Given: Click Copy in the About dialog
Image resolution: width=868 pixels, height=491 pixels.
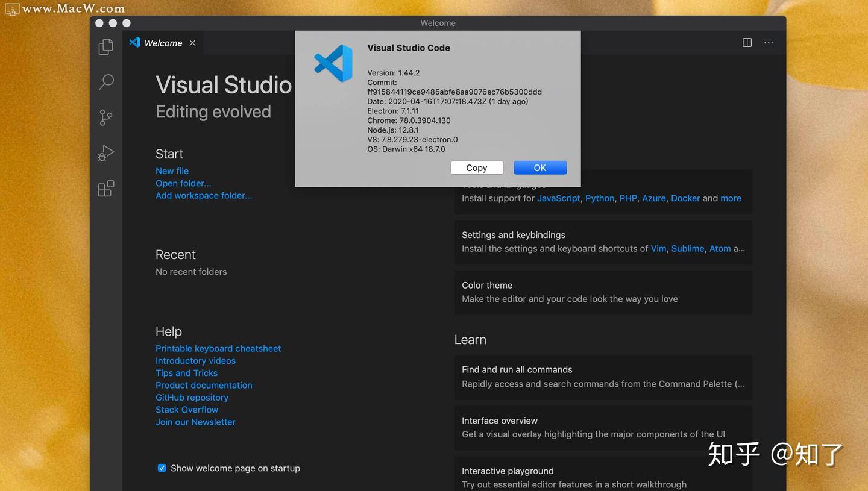Looking at the screenshot, I should (x=477, y=168).
